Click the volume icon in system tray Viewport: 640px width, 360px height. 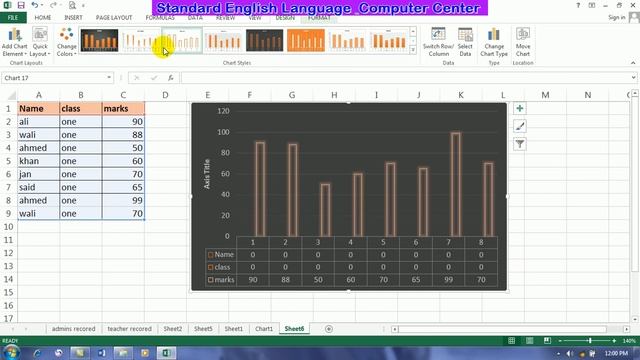[570, 353]
